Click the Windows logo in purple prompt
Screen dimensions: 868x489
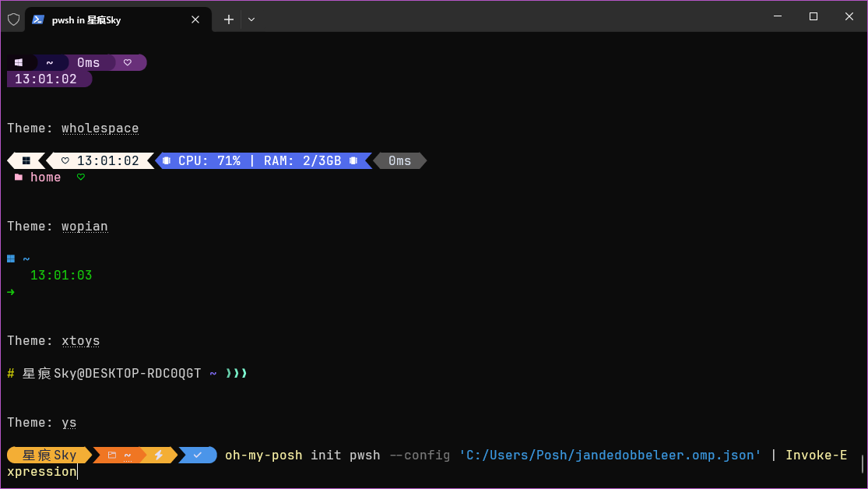point(18,62)
